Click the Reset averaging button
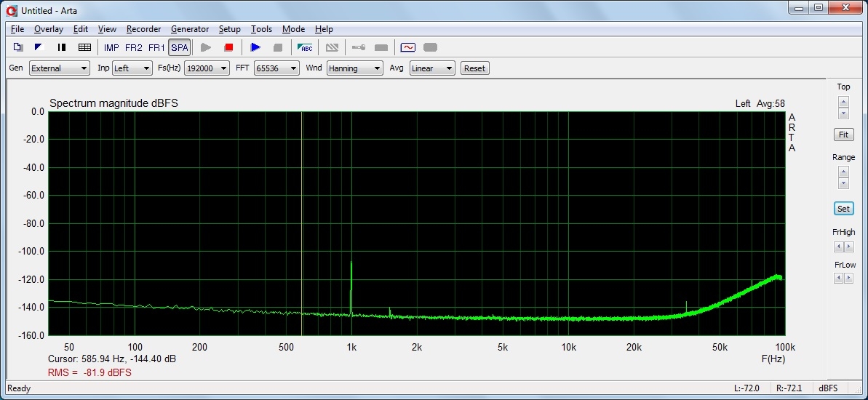 click(x=474, y=68)
